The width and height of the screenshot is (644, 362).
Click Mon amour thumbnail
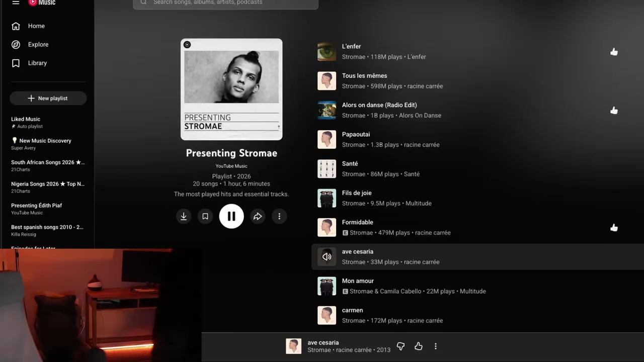(327, 286)
